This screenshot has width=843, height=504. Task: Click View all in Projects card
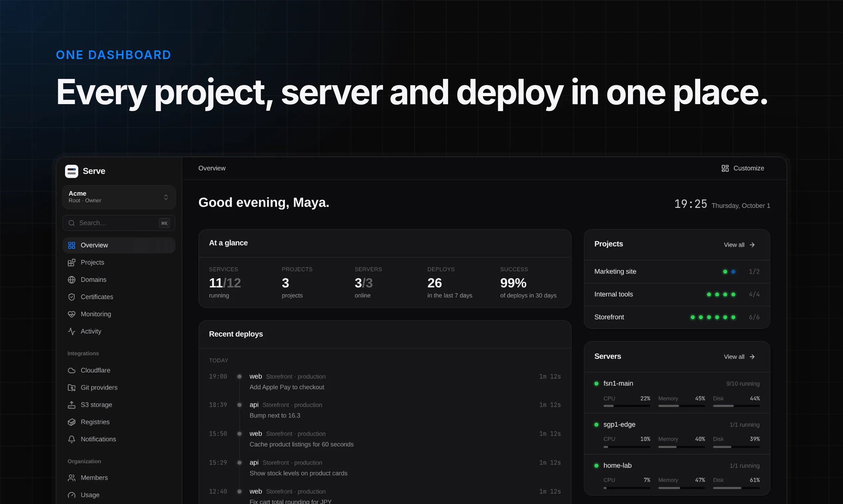click(739, 245)
